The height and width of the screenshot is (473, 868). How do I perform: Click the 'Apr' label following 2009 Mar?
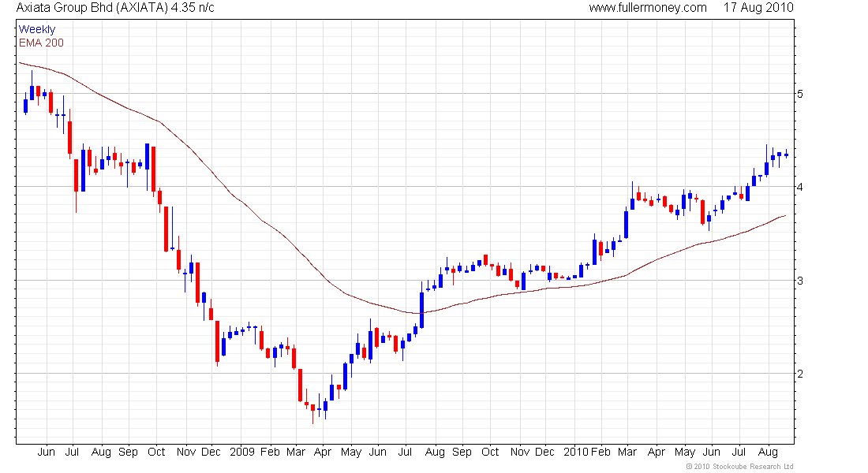tap(322, 452)
